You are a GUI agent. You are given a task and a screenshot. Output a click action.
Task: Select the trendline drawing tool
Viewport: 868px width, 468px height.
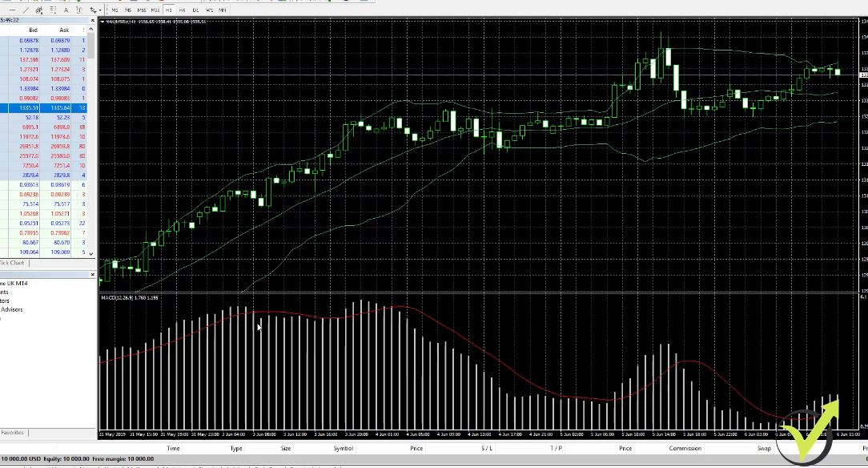pos(26,10)
